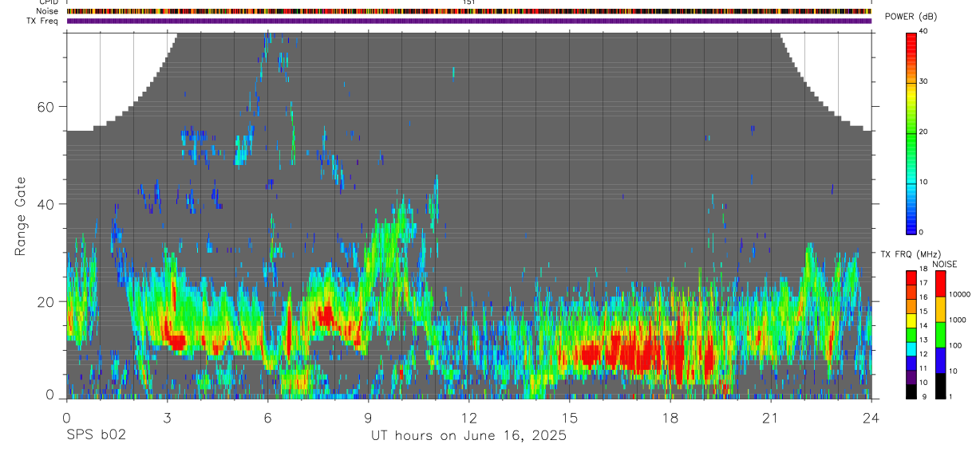This screenshot has width=980, height=452.
Task: Click the 6 UT hour axis label
Action: click(268, 419)
